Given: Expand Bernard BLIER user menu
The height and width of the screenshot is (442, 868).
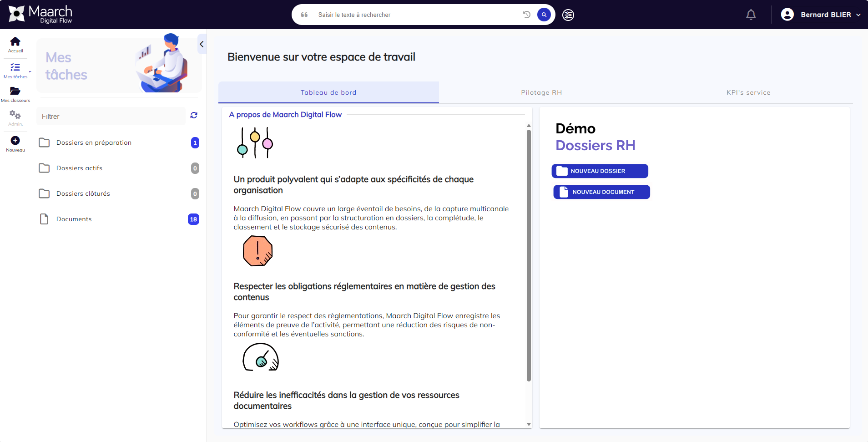Looking at the screenshot, I should [x=821, y=15].
